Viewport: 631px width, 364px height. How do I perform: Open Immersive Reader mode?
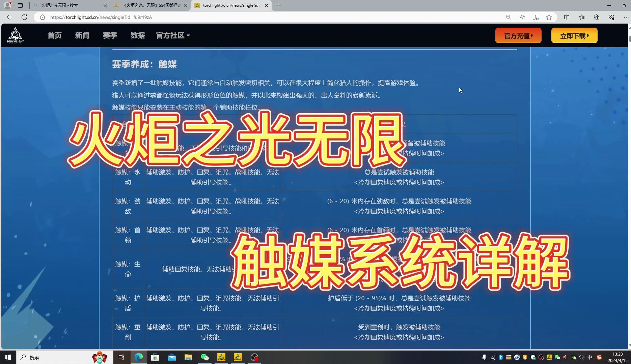pos(536,17)
